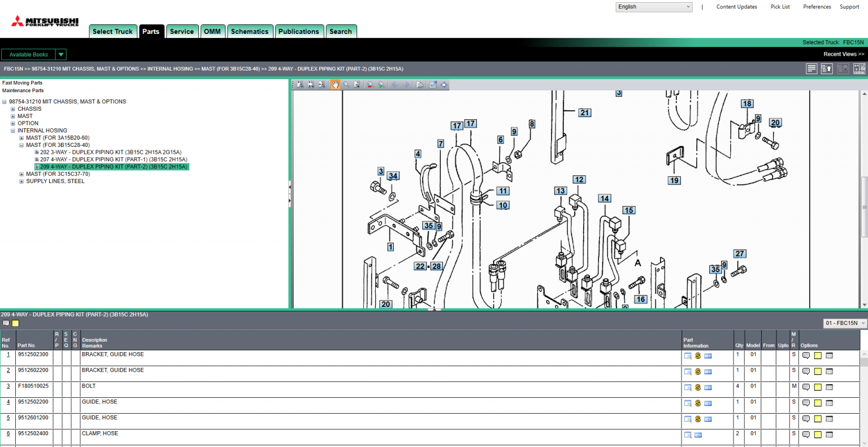Image resolution: width=868 pixels, height=447 pixels.
Task: Select 202 3-WAY - DUPLEX PIPING KIT tree item
Action: (111, 153)
